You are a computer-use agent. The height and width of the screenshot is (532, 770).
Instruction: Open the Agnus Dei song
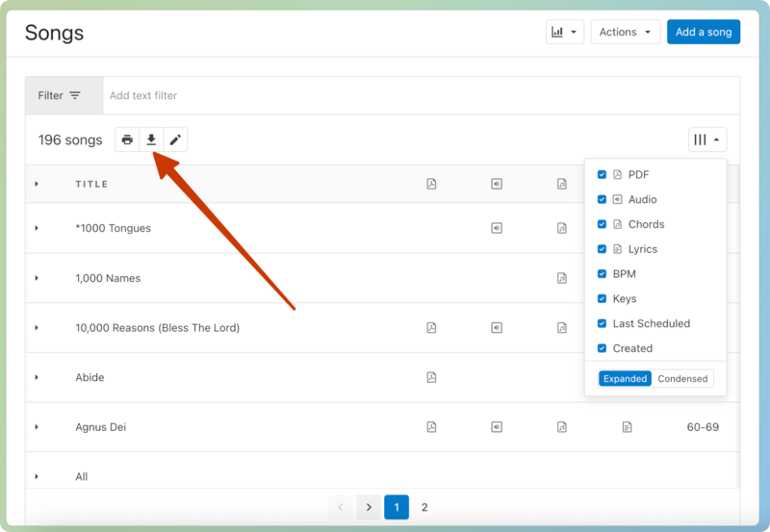tap(101, 427)
